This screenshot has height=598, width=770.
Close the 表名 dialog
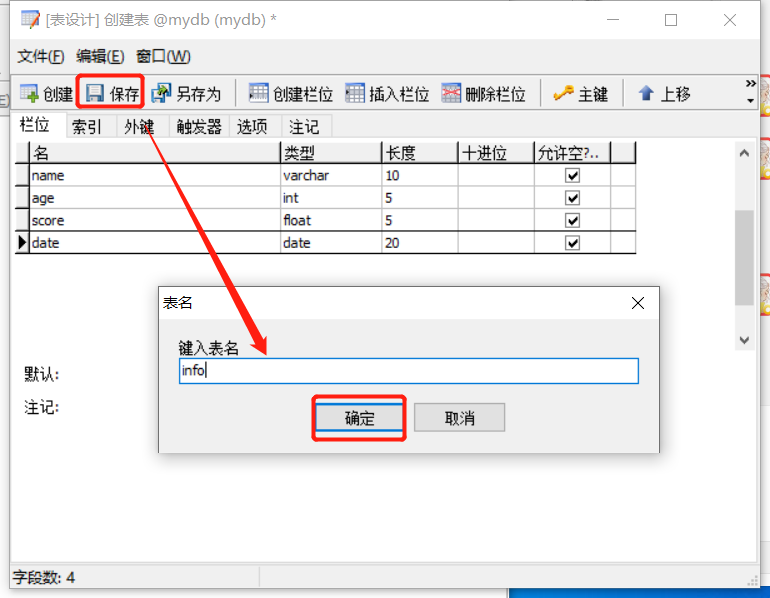pos(637,303)
